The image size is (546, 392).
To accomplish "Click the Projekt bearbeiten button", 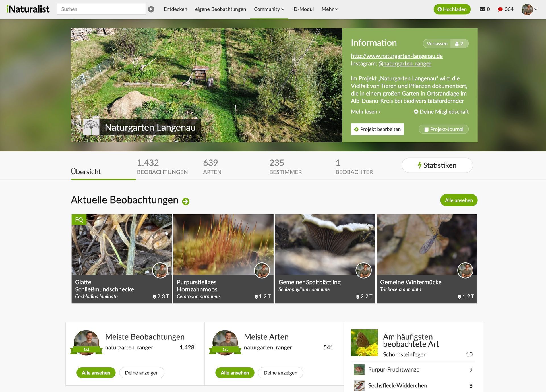I will [x=377, y=129].
